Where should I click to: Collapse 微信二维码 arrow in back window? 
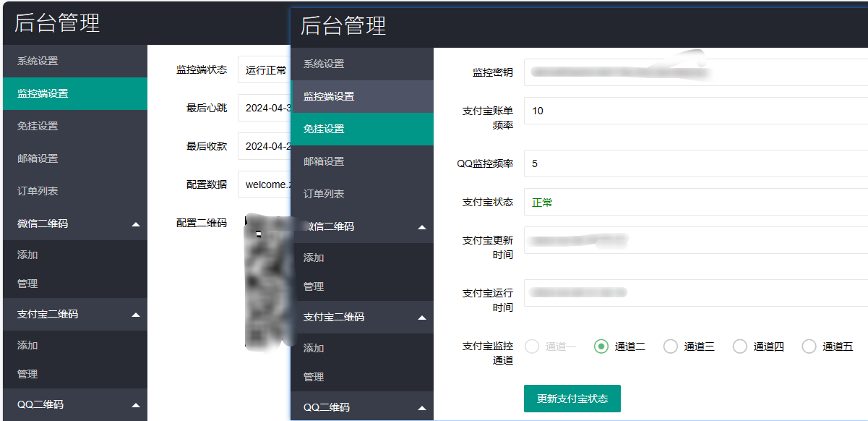coord(136,224)
